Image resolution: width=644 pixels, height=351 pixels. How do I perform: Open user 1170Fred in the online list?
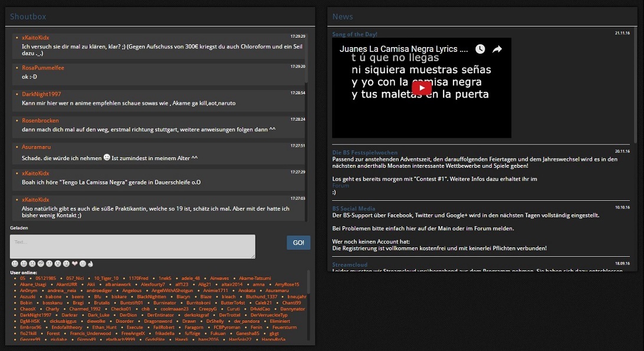pyautogui.click(x=139, y=278)
